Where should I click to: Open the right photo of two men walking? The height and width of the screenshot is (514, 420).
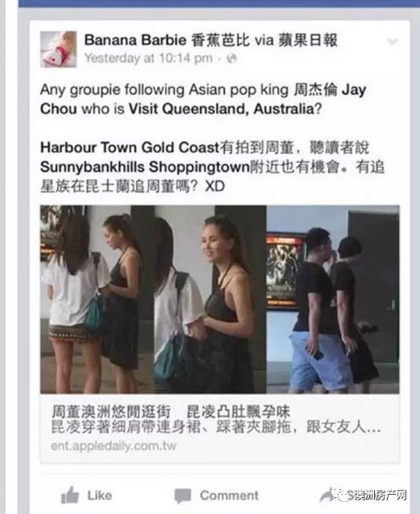tap(333, 299)
